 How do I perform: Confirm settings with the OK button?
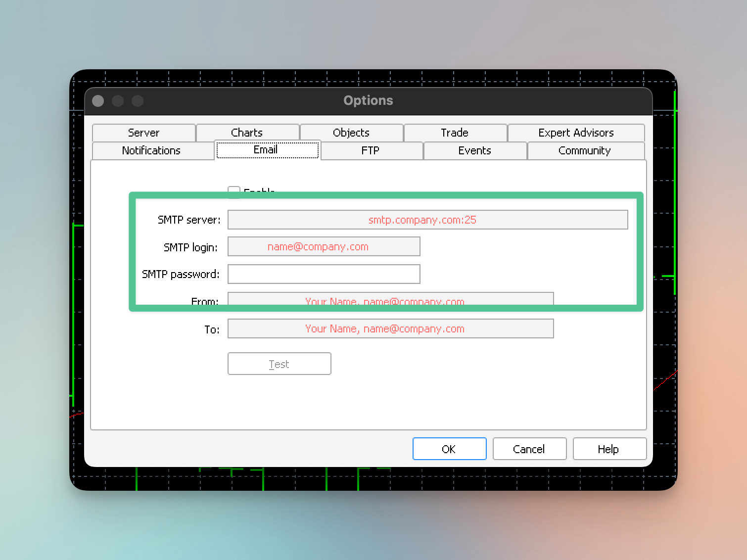click(449, 449)
